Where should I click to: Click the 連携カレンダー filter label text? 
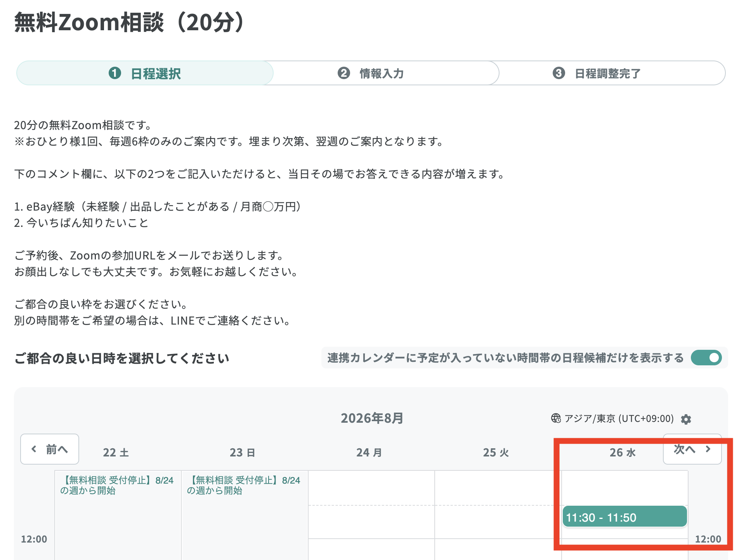[505, 358]
